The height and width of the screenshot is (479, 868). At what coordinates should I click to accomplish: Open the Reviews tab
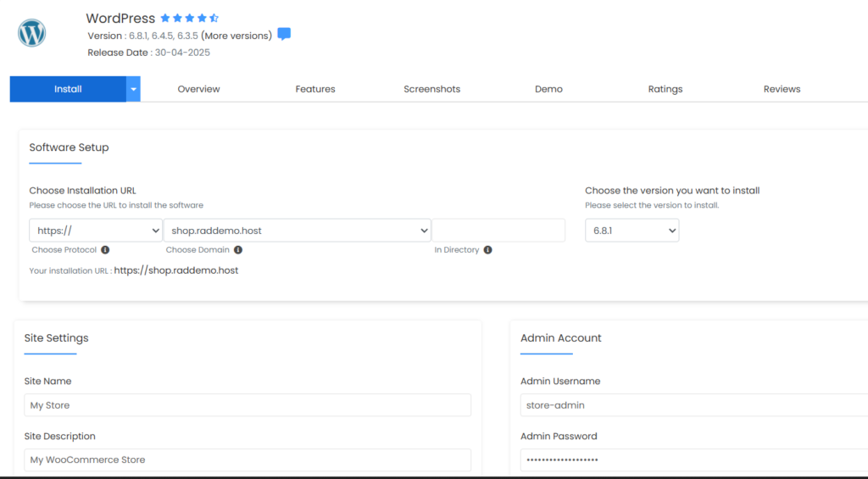[x=782, y=89]
